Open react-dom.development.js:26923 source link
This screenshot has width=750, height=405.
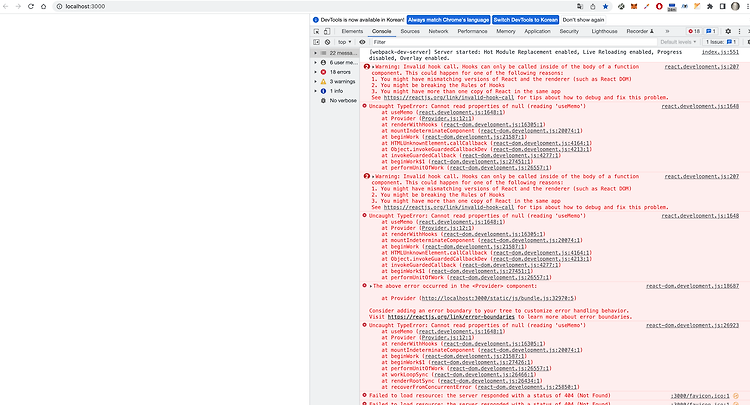pos(692,325)
